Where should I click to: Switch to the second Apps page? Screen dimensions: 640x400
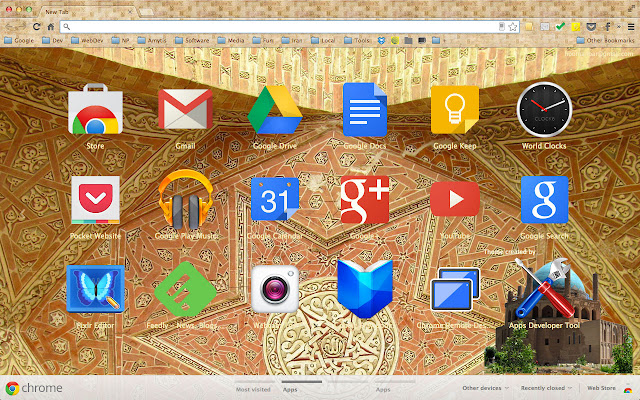pos(383,389)
